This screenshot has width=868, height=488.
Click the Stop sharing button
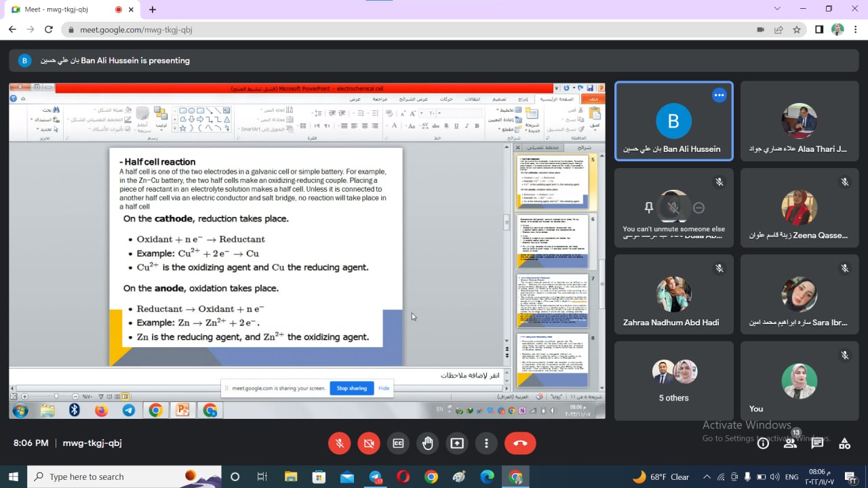point(351,388)
